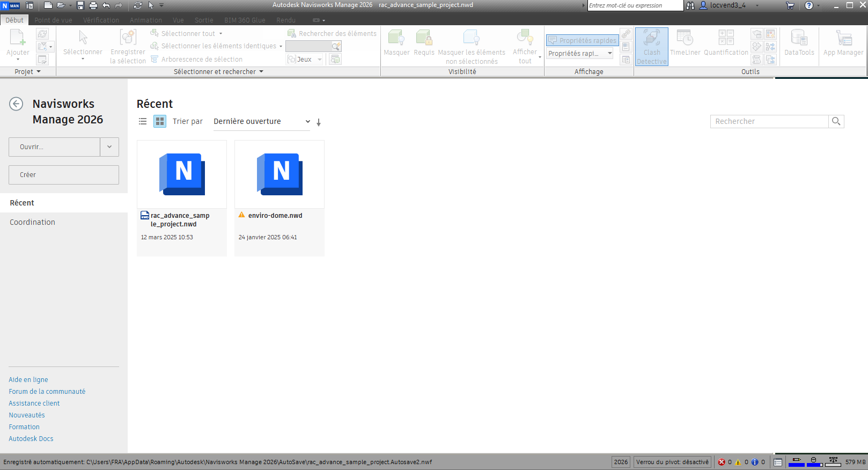The width and height of the screenshot is (868, 470).
Task: Open the shopping cart icon in title bar
Action: click(790, 5)
